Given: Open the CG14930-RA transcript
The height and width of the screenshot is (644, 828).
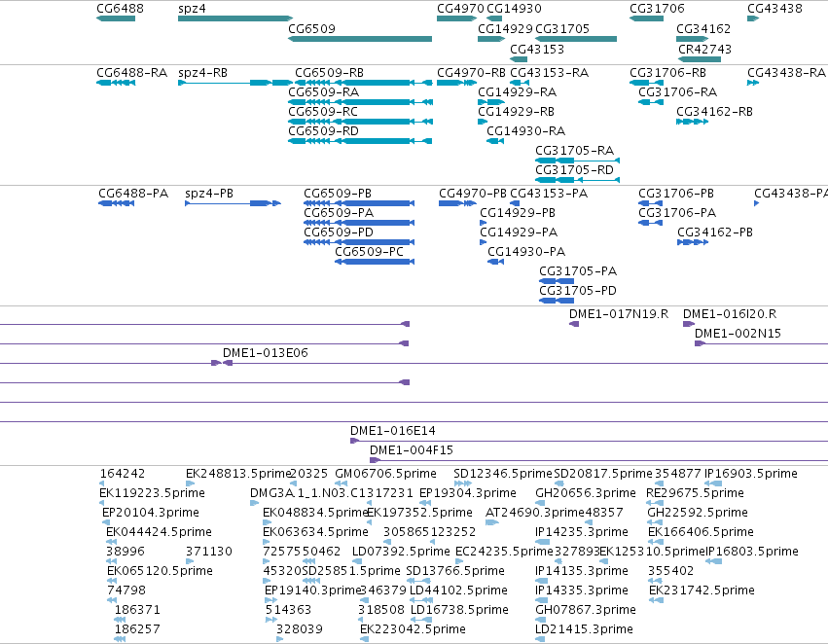Looking at the screenshot, I should [495, 141].
